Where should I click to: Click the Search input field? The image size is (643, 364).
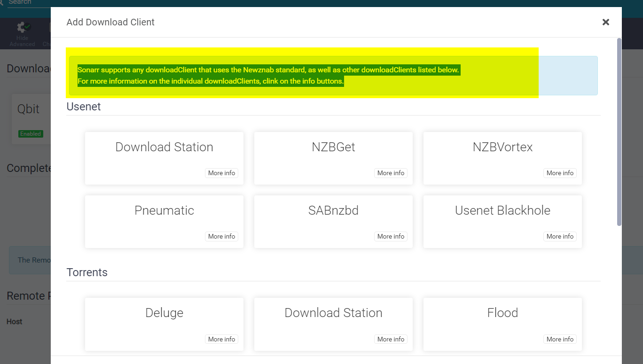(24, 2)
